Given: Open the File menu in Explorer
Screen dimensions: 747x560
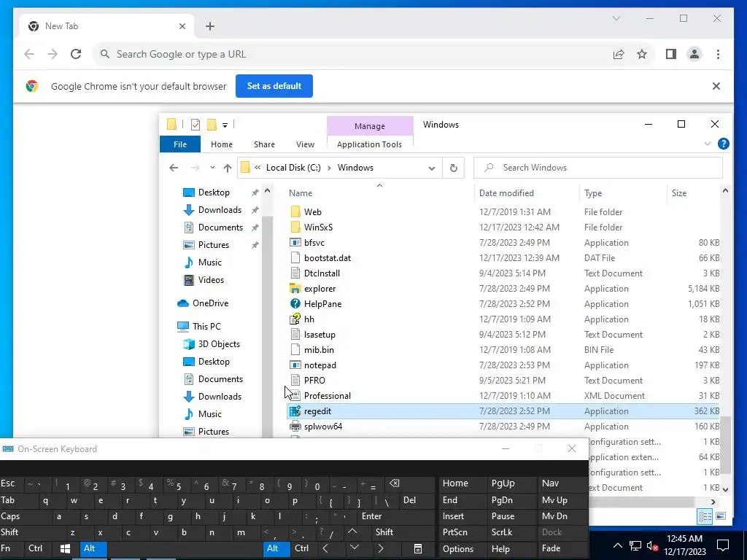Looking at the screenshot, I should tap(180, 144).
